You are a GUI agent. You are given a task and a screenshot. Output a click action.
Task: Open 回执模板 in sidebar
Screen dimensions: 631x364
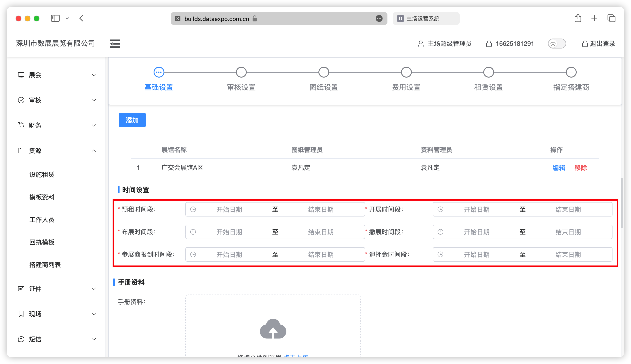tap(42, 242)
